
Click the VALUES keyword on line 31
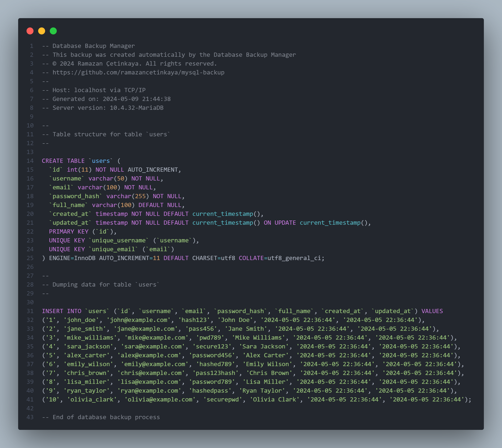coord(432,311)
